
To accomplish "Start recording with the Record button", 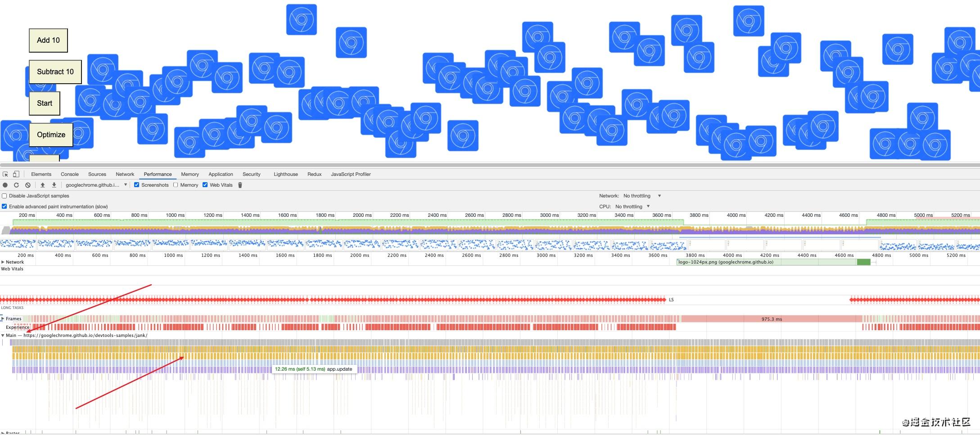I will [x=5, y=185].
